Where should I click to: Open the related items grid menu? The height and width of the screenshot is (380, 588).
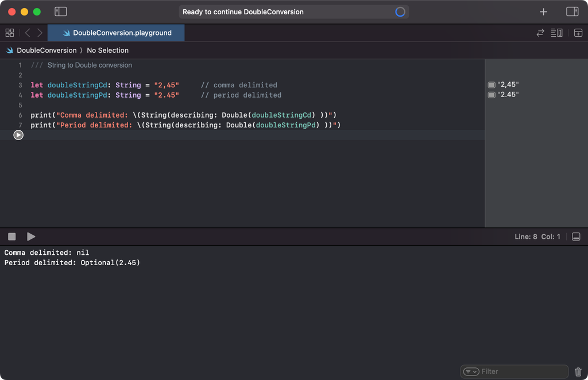click(x=10, y=33)
